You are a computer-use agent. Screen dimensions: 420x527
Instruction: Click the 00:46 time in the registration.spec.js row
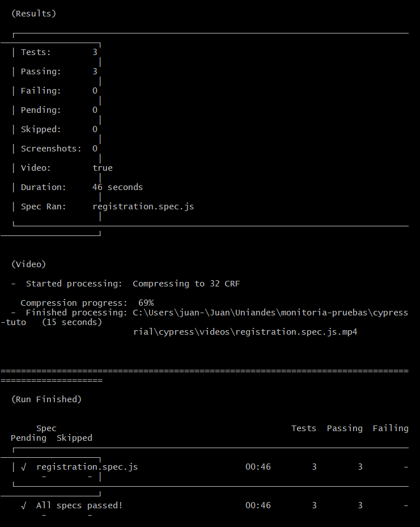[x=258, y=467]
